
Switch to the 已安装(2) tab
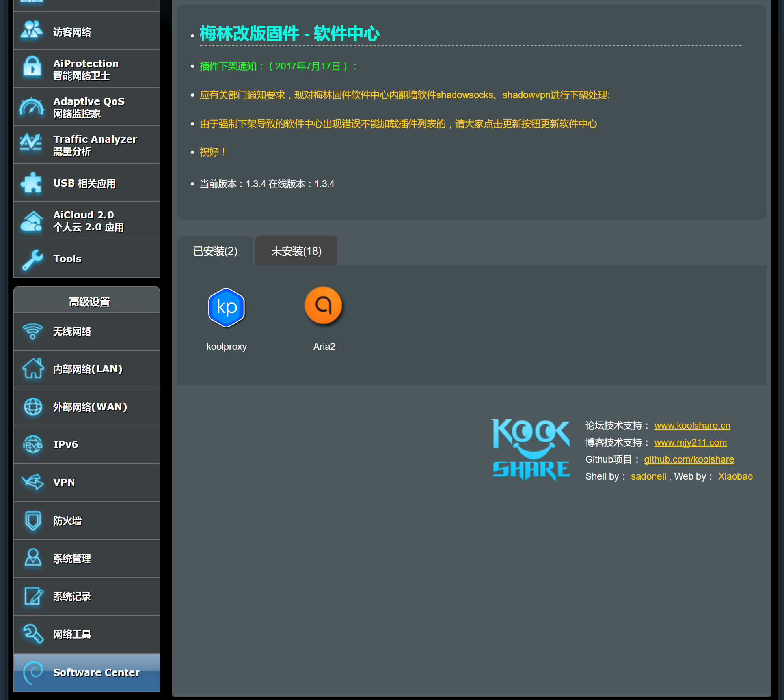(215, 251)
